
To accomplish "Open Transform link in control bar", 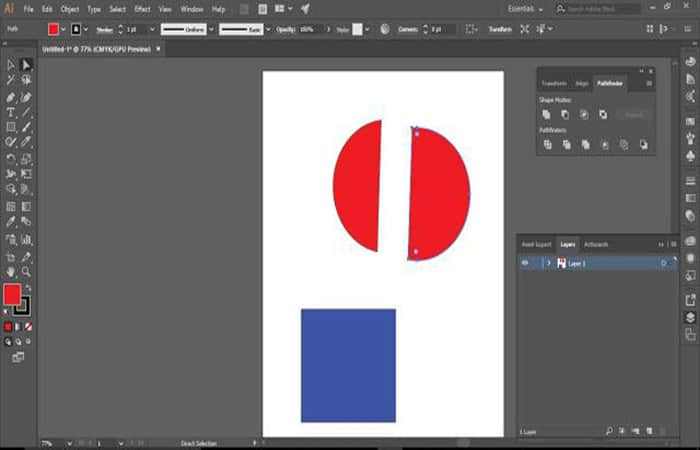I will 500,29.
